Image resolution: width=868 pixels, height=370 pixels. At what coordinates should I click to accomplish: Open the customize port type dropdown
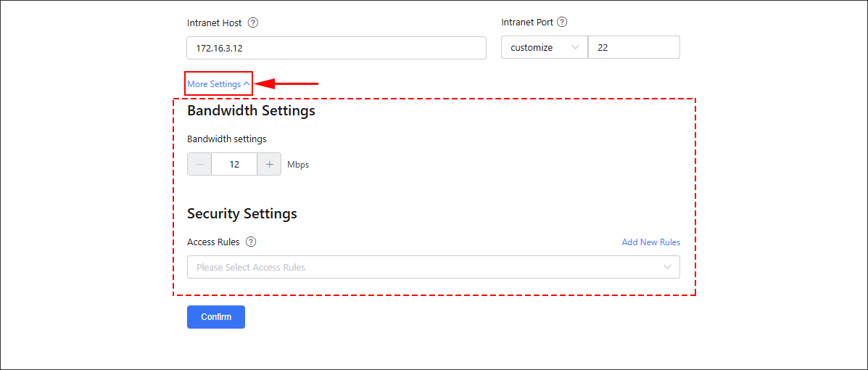(x=544, y=48)
